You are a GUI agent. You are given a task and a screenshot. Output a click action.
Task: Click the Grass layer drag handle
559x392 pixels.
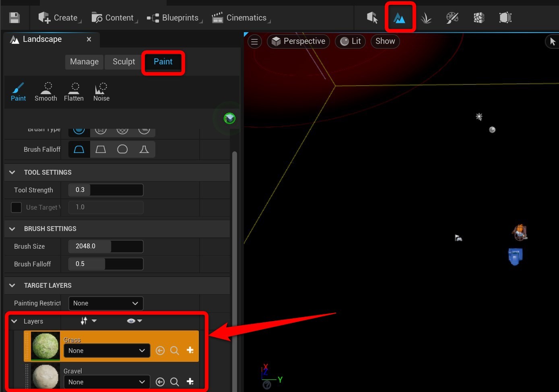27,346
